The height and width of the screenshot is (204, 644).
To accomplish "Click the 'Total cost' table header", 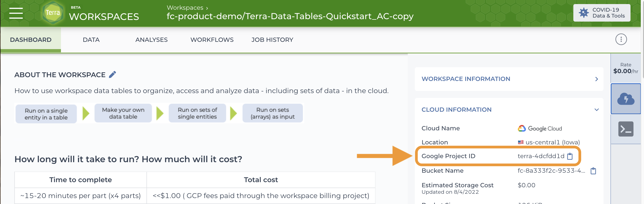I will coord(261,180).
